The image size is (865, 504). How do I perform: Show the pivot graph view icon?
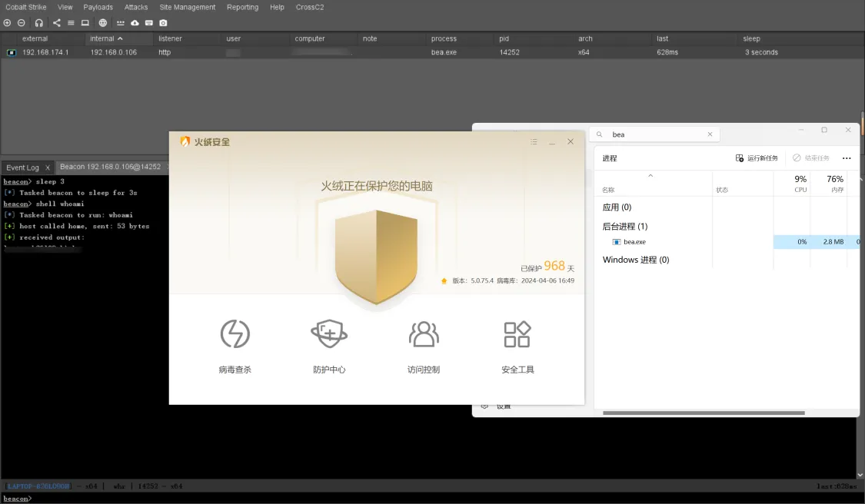pos(56,22)
